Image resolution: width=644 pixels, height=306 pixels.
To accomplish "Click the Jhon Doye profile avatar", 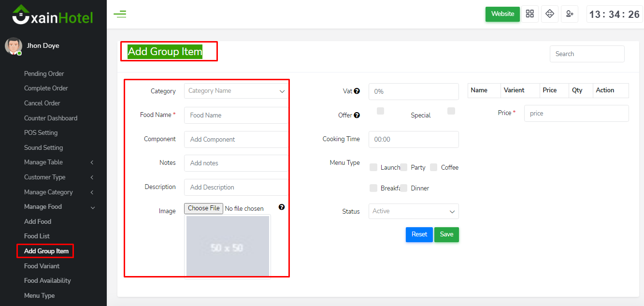I will coord(13,46).
